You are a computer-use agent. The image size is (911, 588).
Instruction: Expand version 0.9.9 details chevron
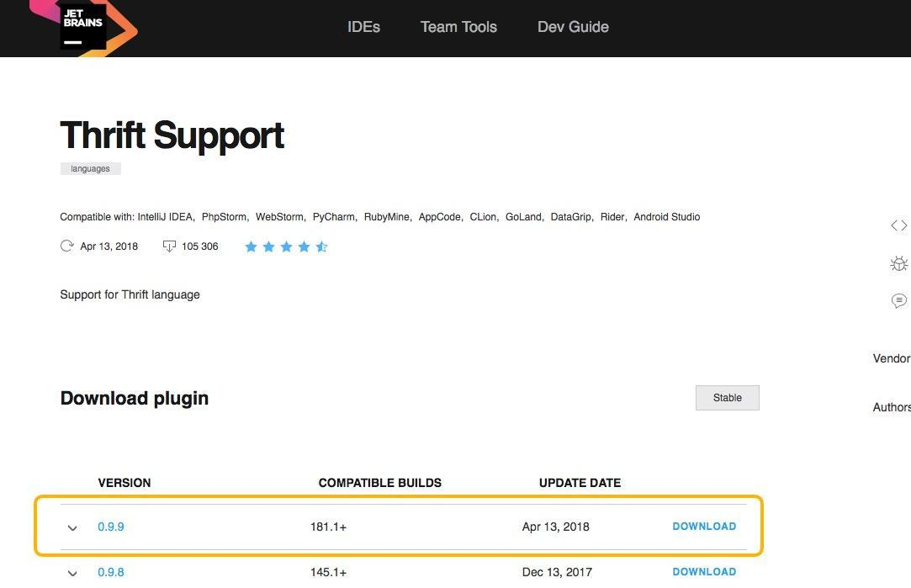[72, 527]
